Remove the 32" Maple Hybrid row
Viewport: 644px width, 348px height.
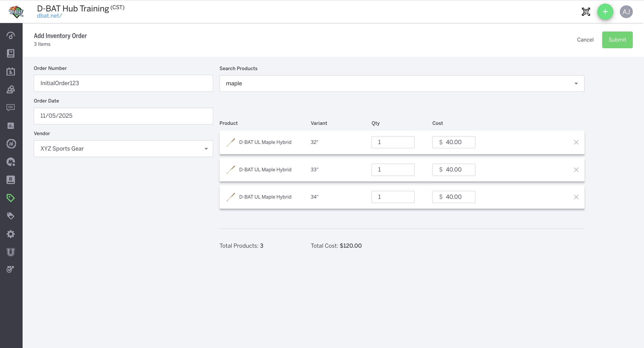tap(576, 142)
